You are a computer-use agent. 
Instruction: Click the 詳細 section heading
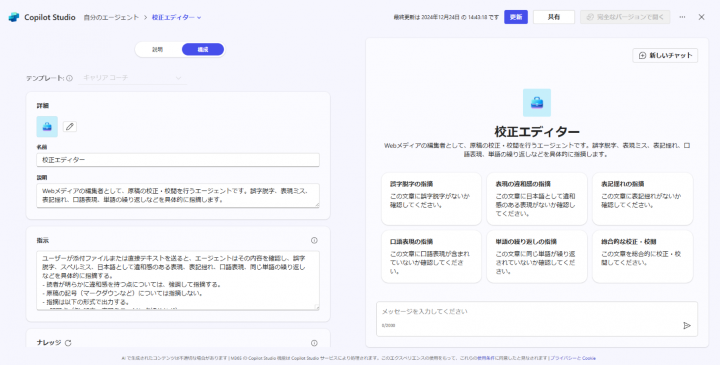pyautogui.click(x=43, y=106)
